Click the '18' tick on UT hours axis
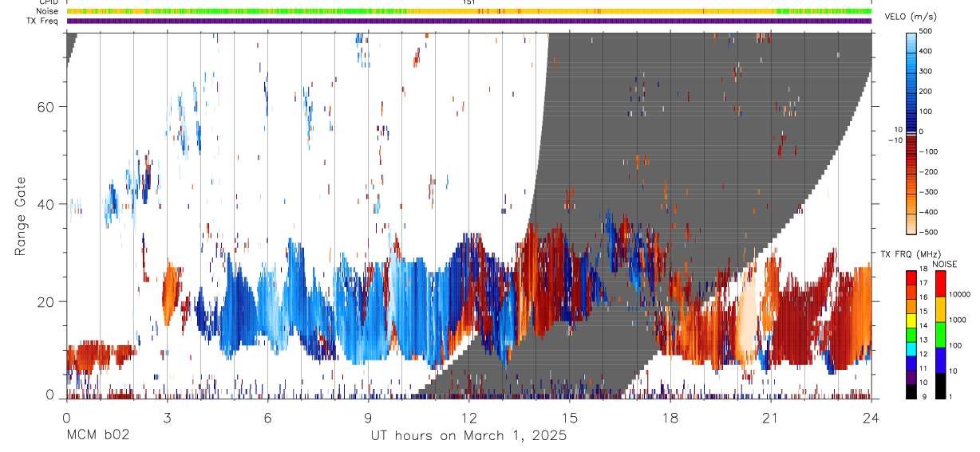The height and width of the screenshot is (452, 980). (x=670, y=418)
